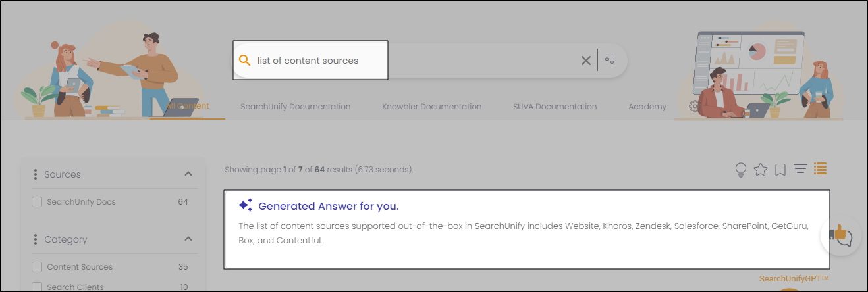The height and width of the screenshot is (292, 868).
Task: Open the Knowbler Documentation tab
Action: (431, 107)
